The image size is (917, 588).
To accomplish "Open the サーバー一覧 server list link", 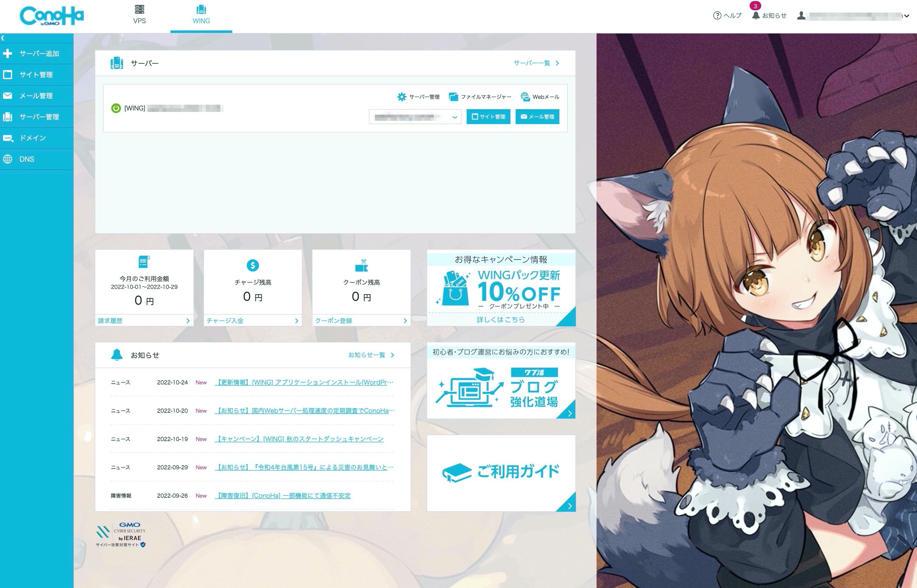I will click(x=532, y=63).
